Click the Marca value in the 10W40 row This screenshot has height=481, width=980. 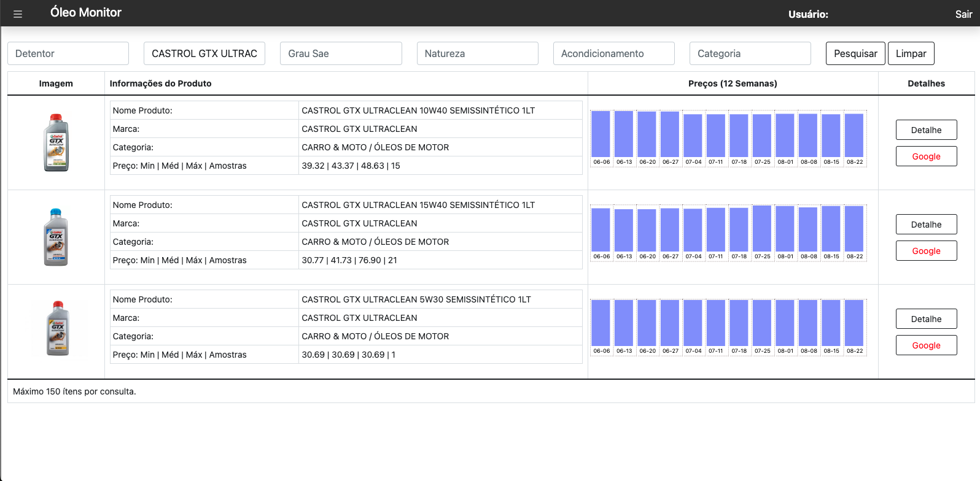pyautogui.click(x=359, y=129)
